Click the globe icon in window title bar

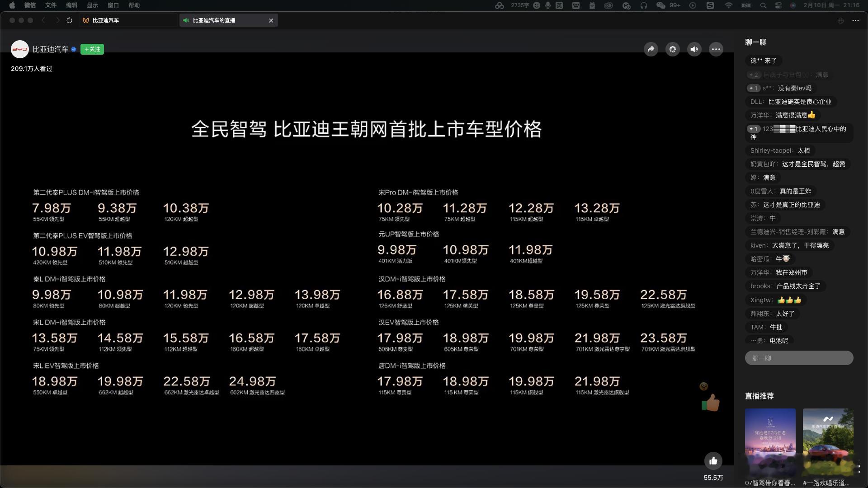840,20
